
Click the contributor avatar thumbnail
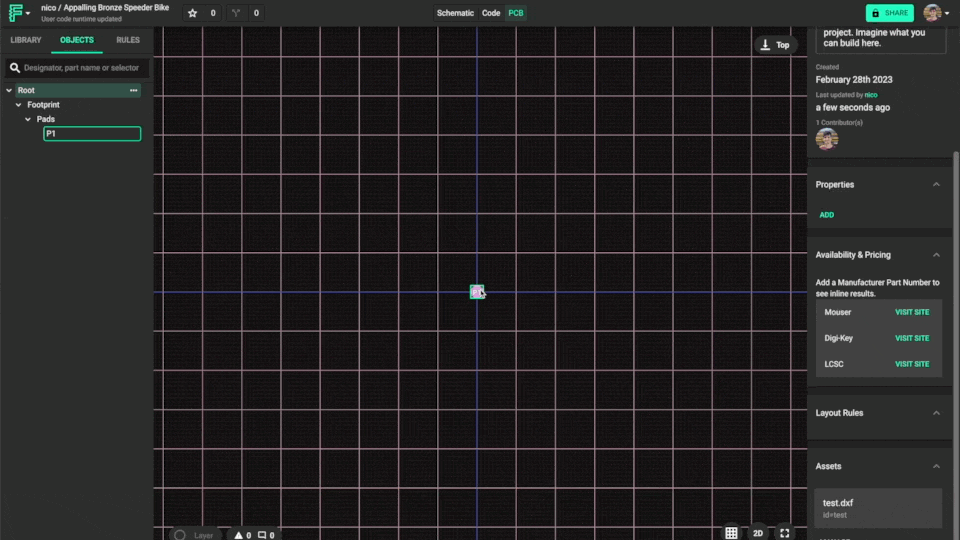click(827, 139)
